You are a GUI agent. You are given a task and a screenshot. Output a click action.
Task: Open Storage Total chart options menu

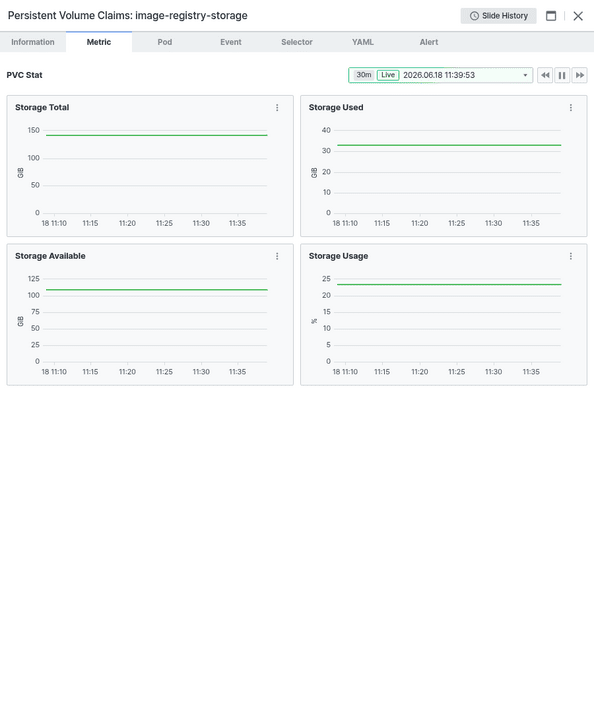click(277, 108)
